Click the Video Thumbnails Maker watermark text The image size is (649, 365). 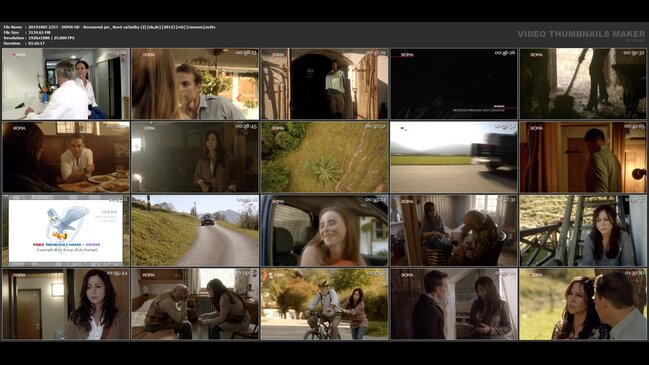(581, 34)
